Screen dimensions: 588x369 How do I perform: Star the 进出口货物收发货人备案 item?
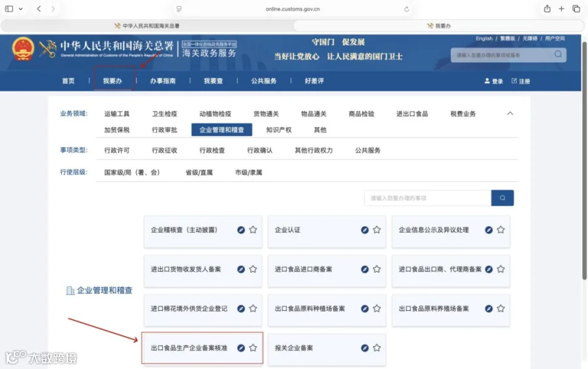[253, 269]
